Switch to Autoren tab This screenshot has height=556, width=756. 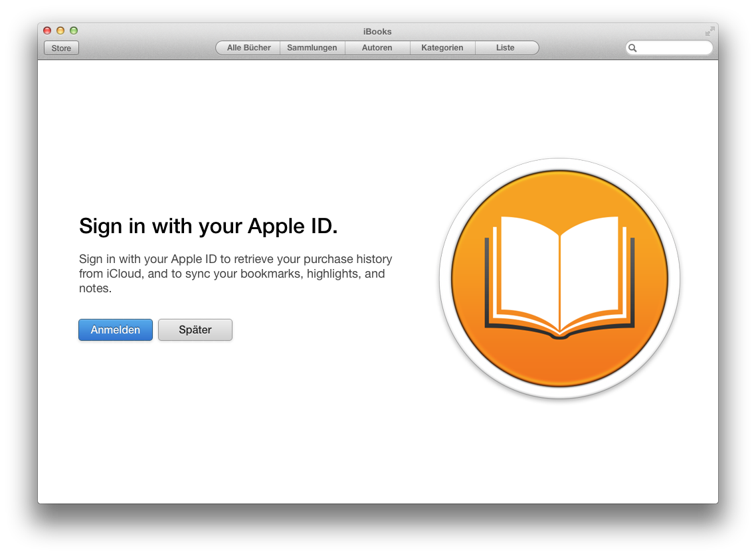[x=377, y=48]
